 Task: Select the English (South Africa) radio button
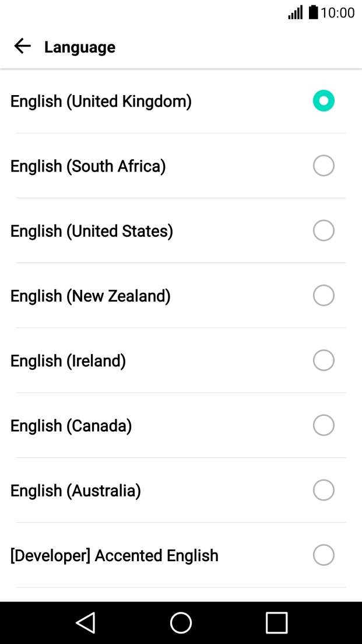pyautogui.click(x=324, y=166)
